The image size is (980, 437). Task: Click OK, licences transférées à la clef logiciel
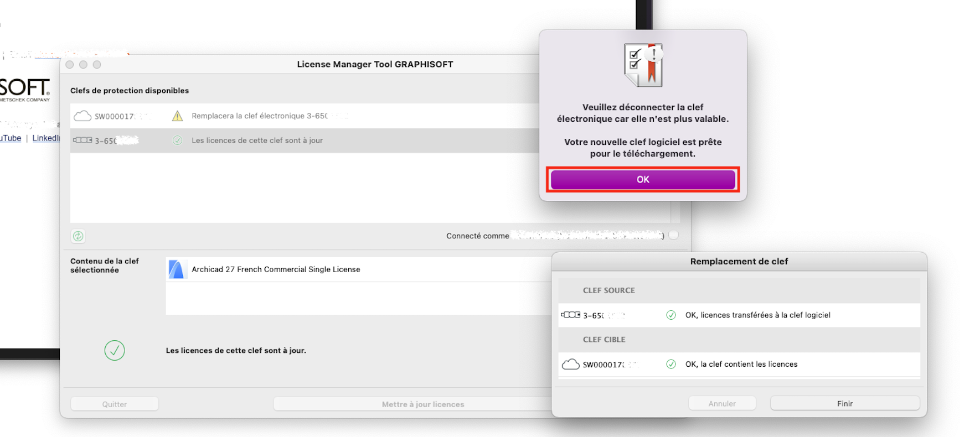(757, 315)
